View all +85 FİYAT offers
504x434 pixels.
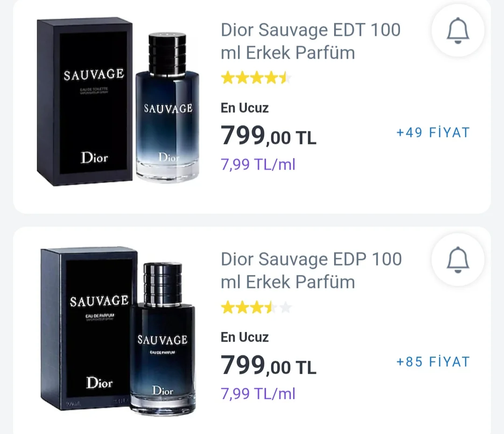coord(433,362)
